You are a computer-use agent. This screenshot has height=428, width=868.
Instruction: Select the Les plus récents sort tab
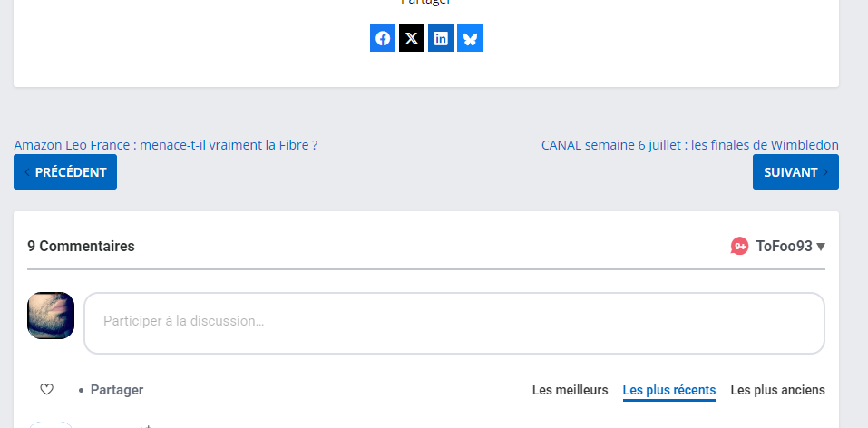click(668, 390)
